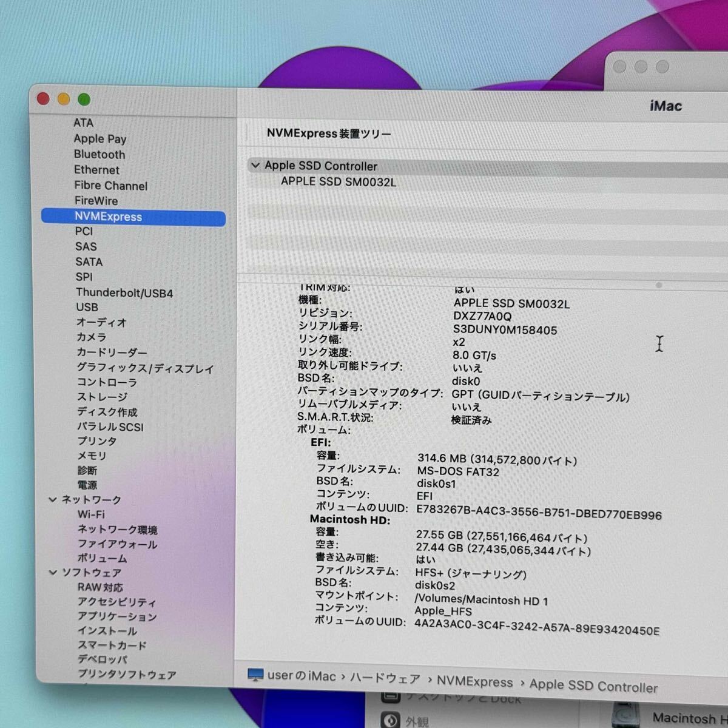Click the MS-DOS FAT32 file system value

click(x=458, y=471)
